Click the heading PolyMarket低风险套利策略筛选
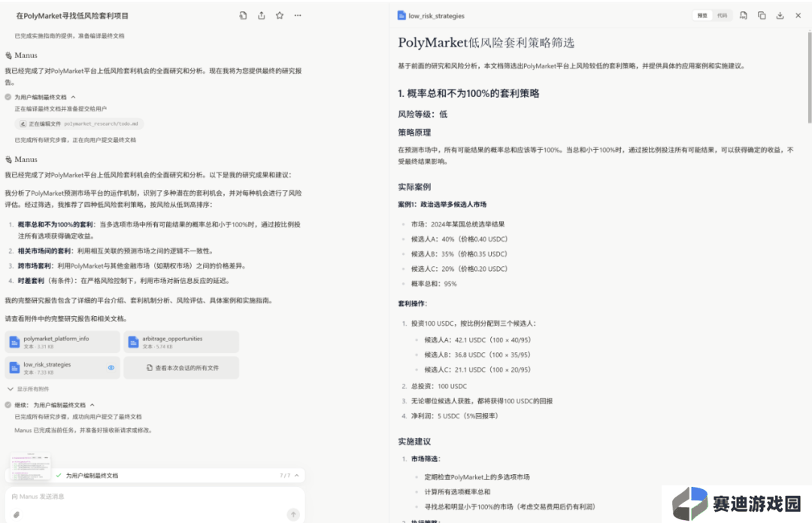The image size is (812, 523). click(x=486, y=42)
